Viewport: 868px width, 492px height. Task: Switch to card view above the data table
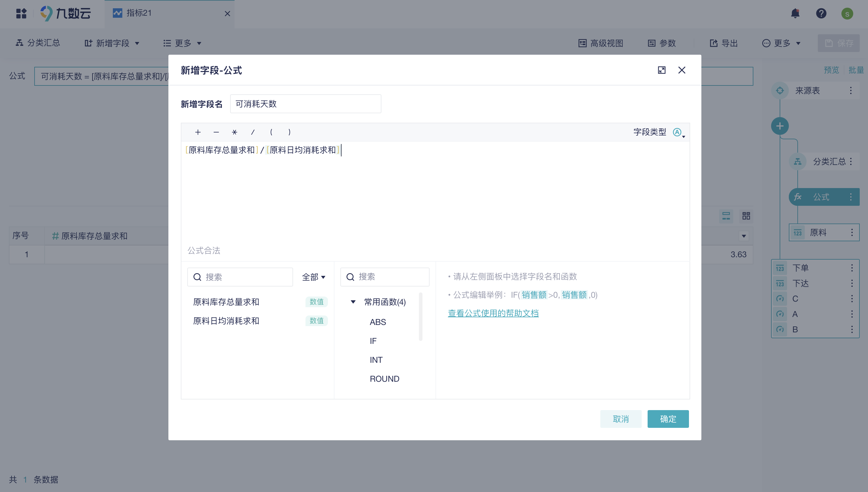(x=746, y=216)
